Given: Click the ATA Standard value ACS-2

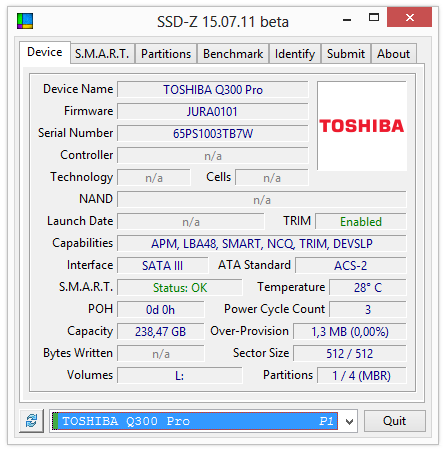Looking at the screenshot, I should [351, 266].
